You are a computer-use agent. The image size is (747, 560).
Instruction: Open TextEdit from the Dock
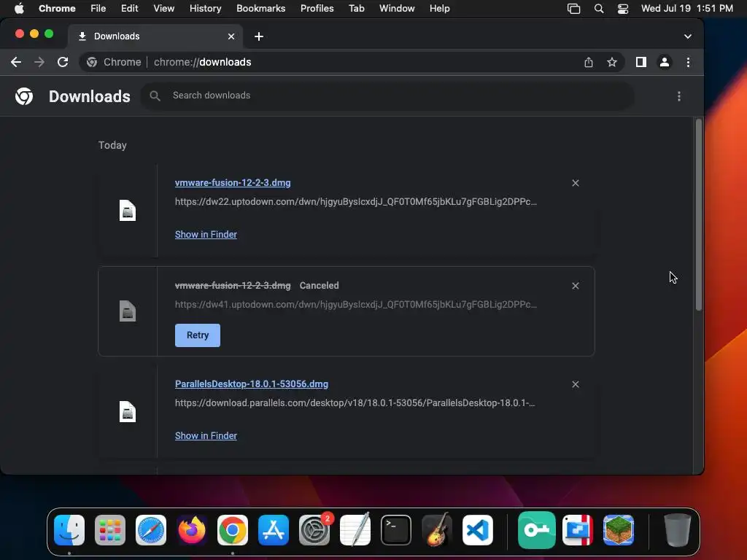355,529
